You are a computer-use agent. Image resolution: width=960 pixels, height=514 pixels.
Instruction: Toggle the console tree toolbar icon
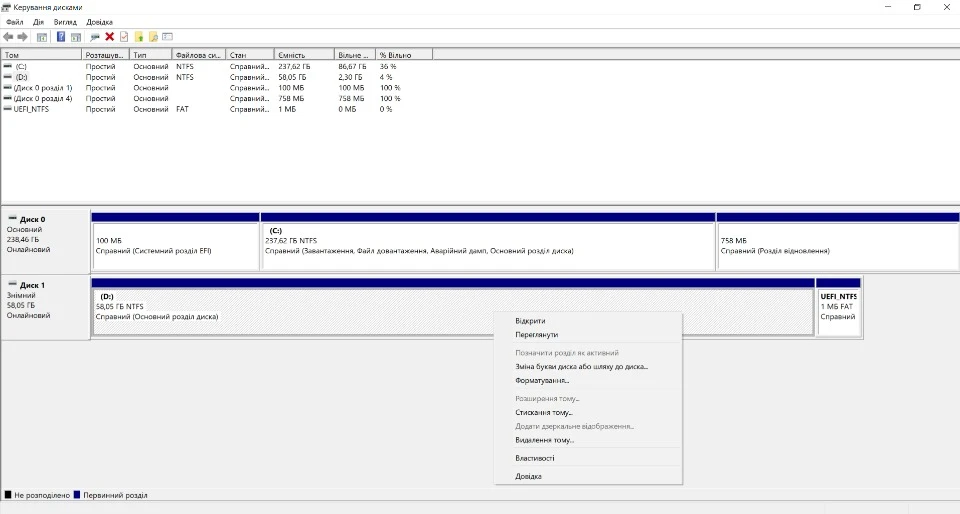(x=42, y=37)
